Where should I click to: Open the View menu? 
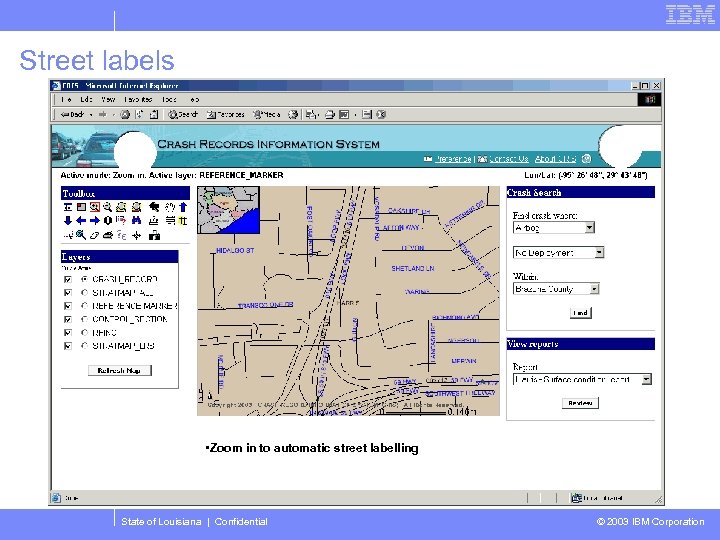point(108,99)
